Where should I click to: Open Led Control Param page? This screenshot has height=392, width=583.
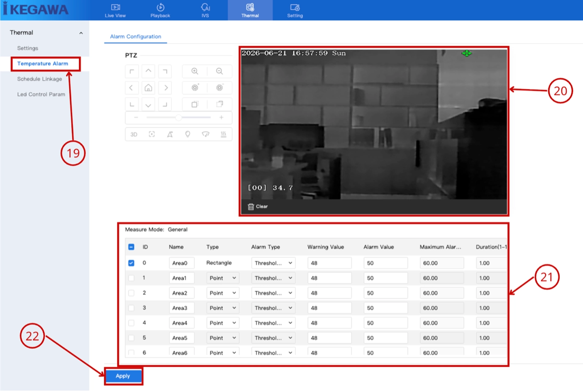coord(41,94)
